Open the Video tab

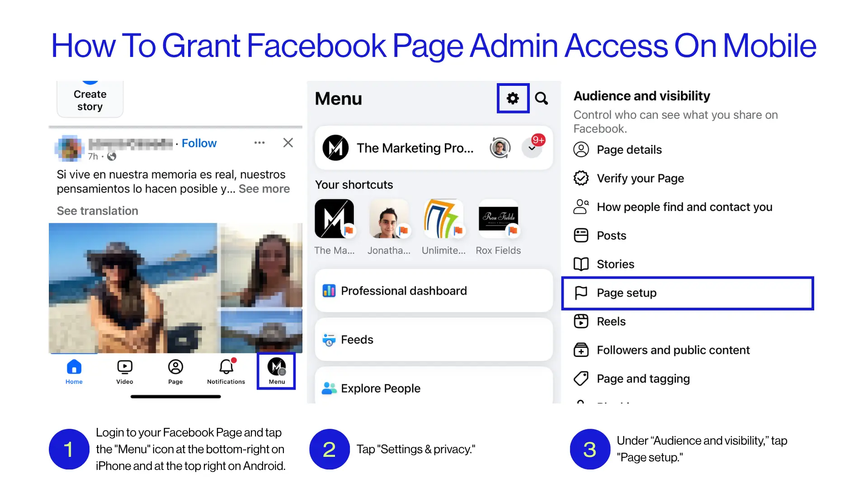pos(125,371)
